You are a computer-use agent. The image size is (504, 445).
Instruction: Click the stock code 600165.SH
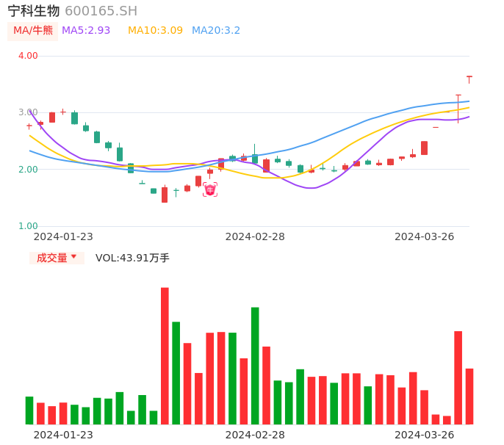point(101,11)
